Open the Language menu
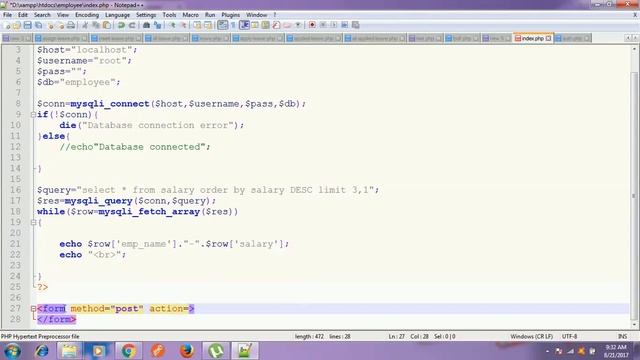The width and height of the screenshot is (640, 360). pos(117,15)
